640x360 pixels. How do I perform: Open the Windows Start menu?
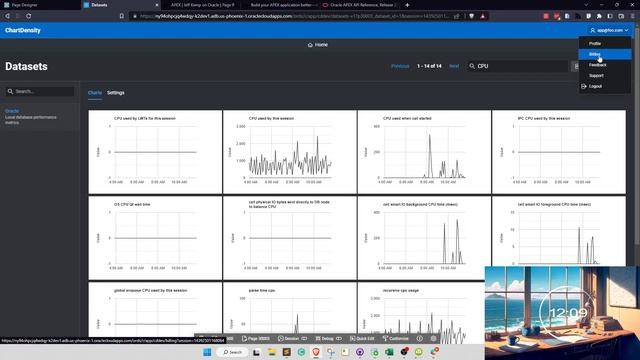pyautogui.click(x=207, y=352)
